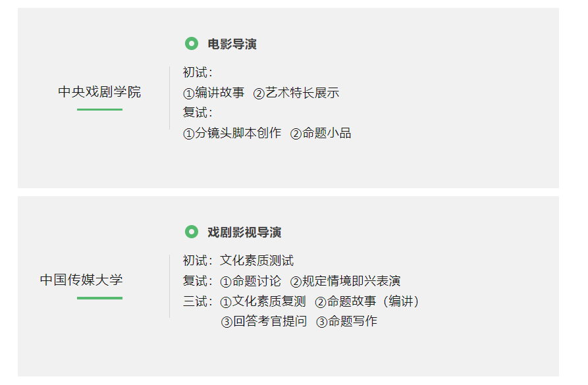Viewport: 588px width, 385px height.
Task: Click the ①分镜头脚本创作 text
Action: tap(232, 133)
